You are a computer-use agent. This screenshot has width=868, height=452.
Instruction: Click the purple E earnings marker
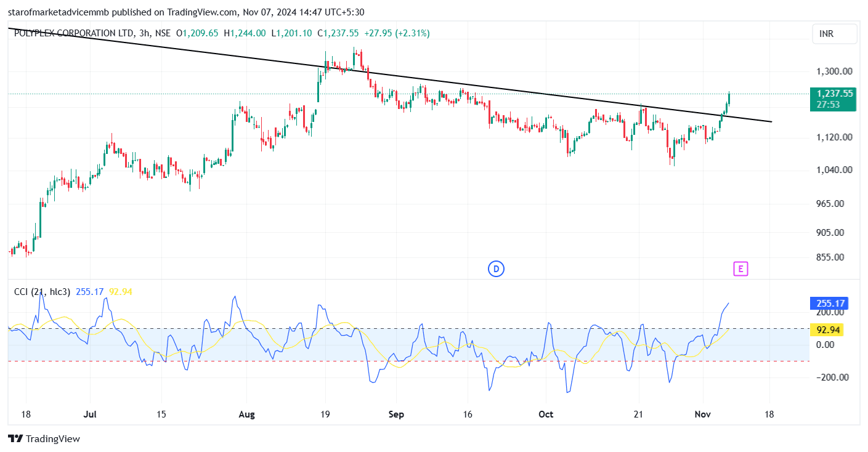(x=740, y=268)
